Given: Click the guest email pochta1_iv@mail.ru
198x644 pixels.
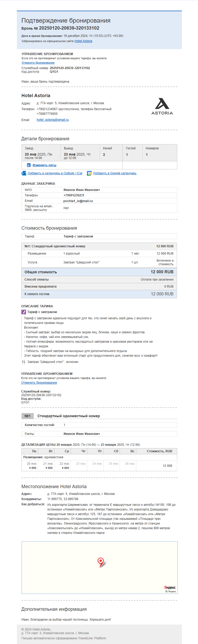Looking at the screenshot, I should [x=78, y=201].
